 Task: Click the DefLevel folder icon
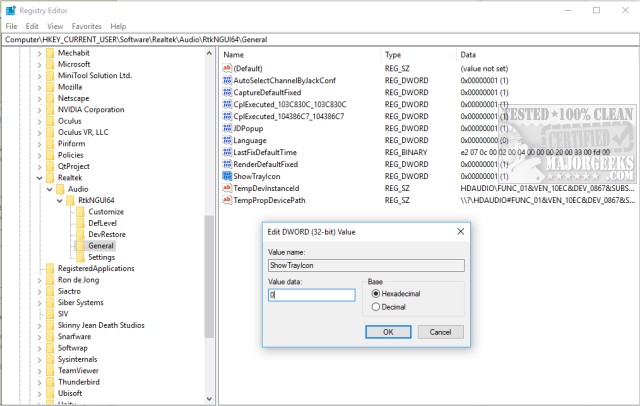pos(80,223)
